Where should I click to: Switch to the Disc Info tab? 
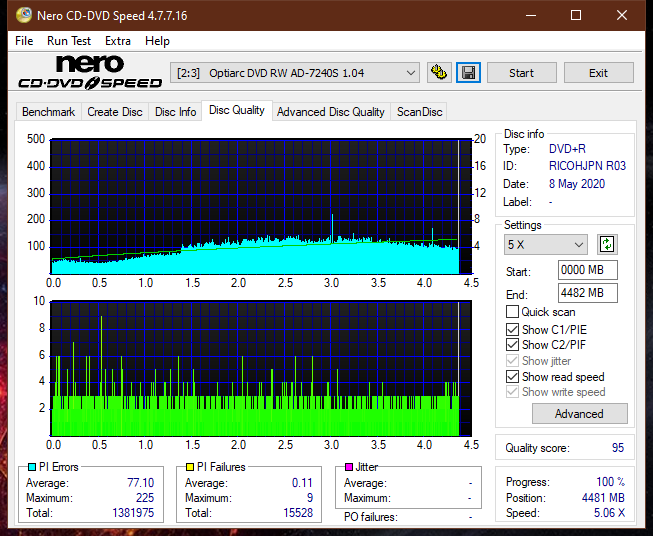pyautogui.click(x=175, y=112)
